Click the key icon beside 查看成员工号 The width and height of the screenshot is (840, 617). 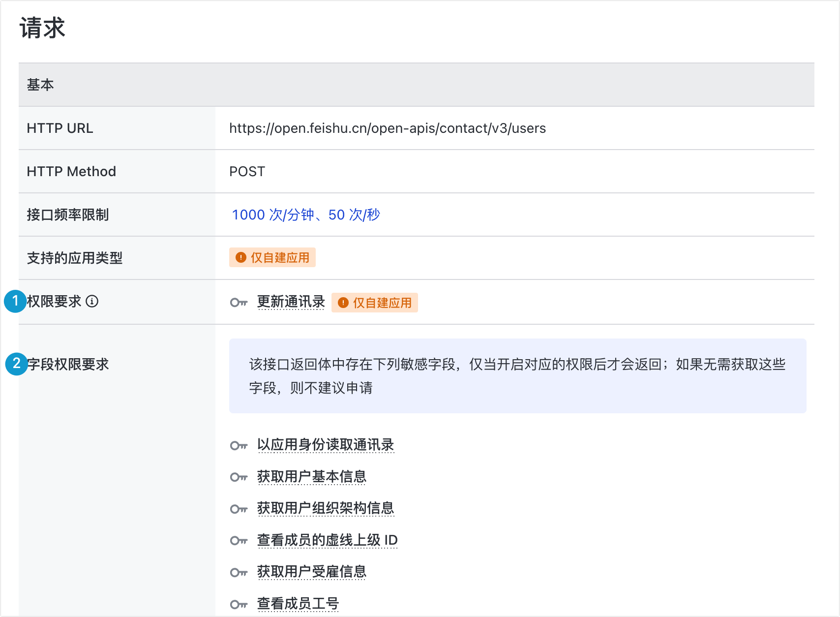pos(239,604)
